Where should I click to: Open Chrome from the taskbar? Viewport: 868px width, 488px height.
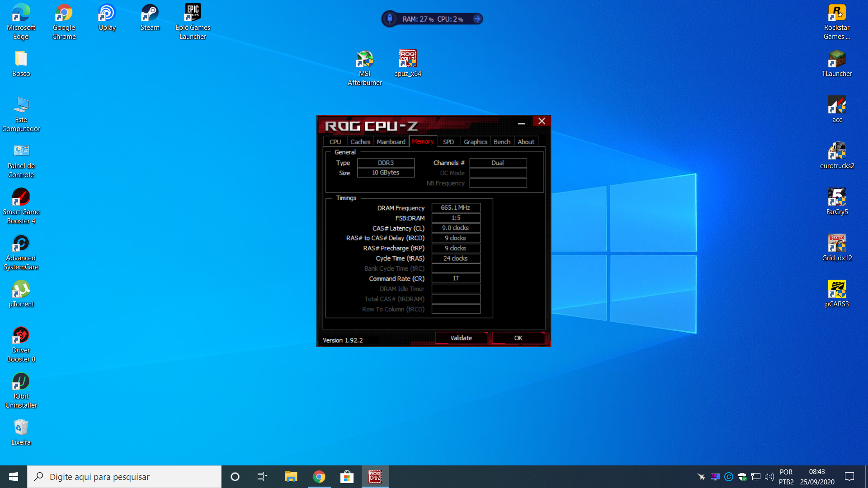319,477
